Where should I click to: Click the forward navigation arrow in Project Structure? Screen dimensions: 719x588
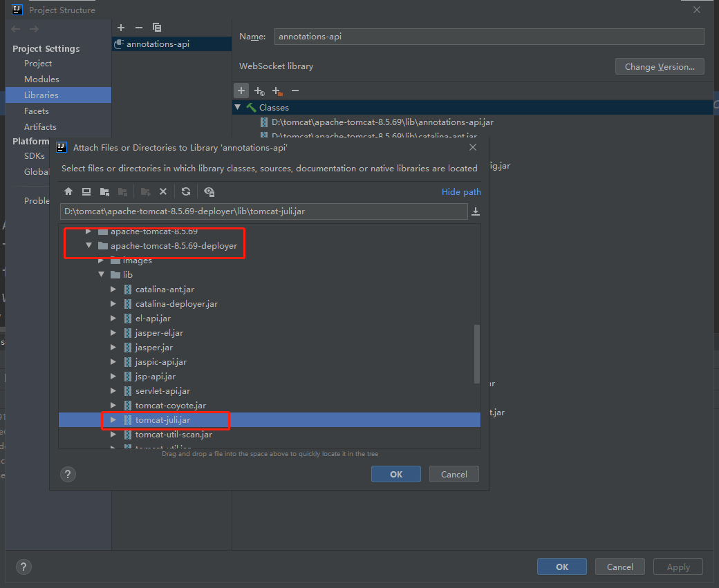tap(34, 29)
